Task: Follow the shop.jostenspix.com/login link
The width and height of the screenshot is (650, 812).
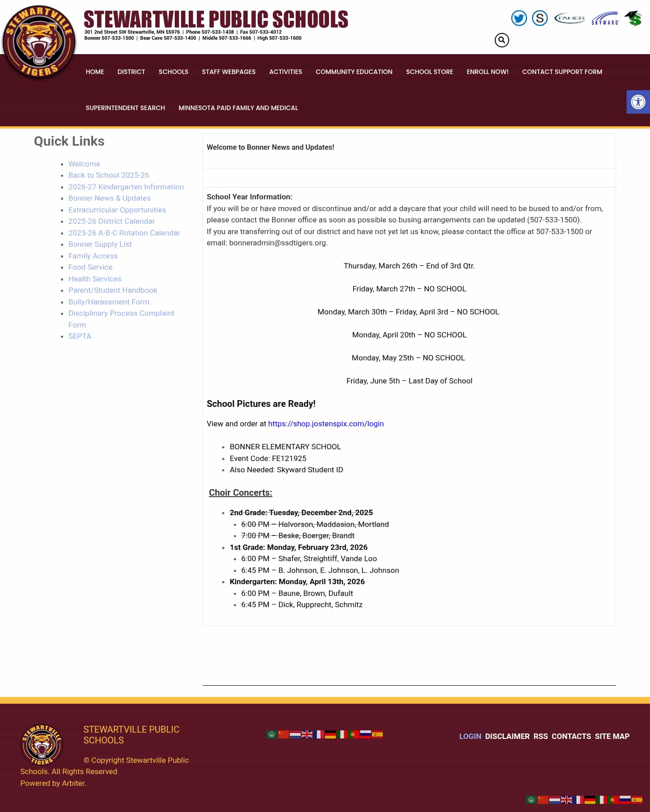Action: (x=326, y=424)
